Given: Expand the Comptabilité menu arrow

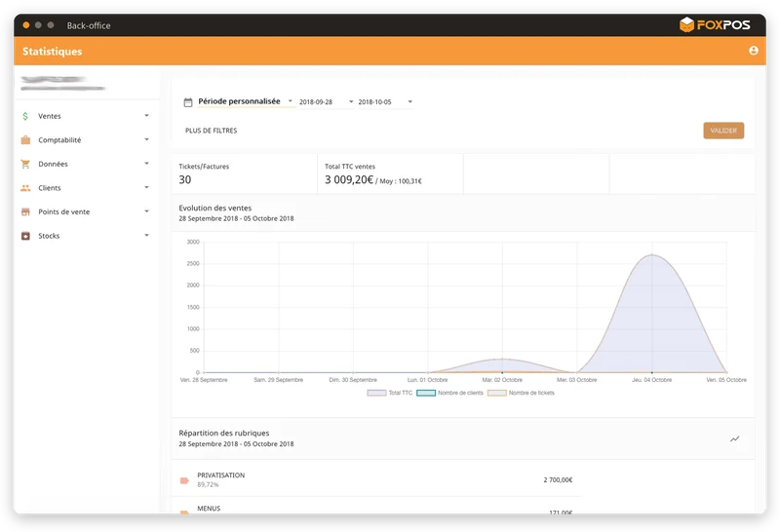Looking at the screenshot, I should pyautogui.click(x=147, y=139).
